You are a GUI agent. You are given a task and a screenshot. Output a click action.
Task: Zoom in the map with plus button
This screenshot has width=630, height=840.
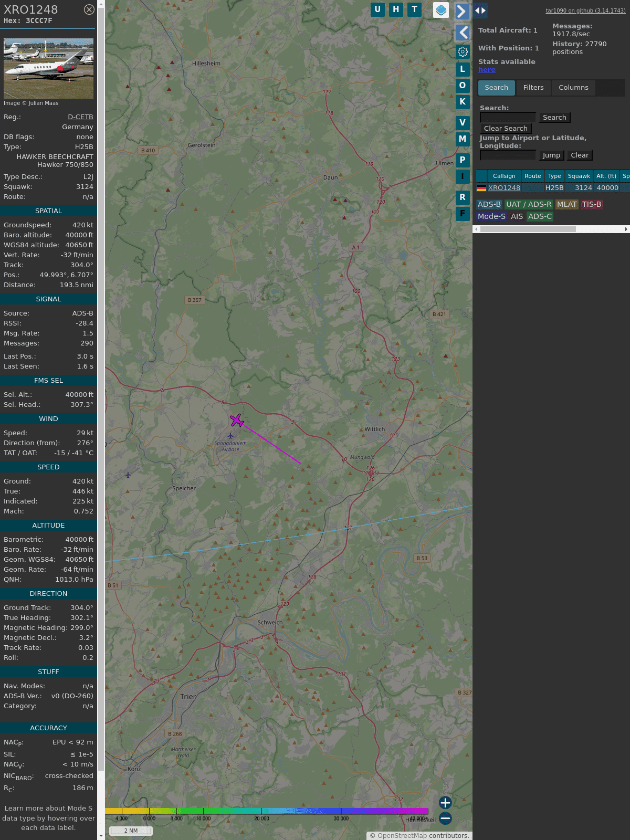[x=445, y=803]
